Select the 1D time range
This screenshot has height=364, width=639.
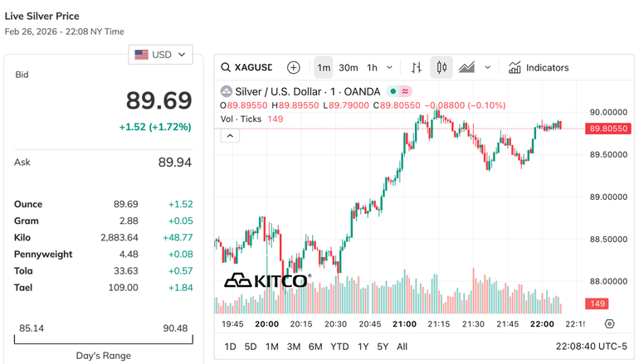pyautogui.click(x=230, y=347)
